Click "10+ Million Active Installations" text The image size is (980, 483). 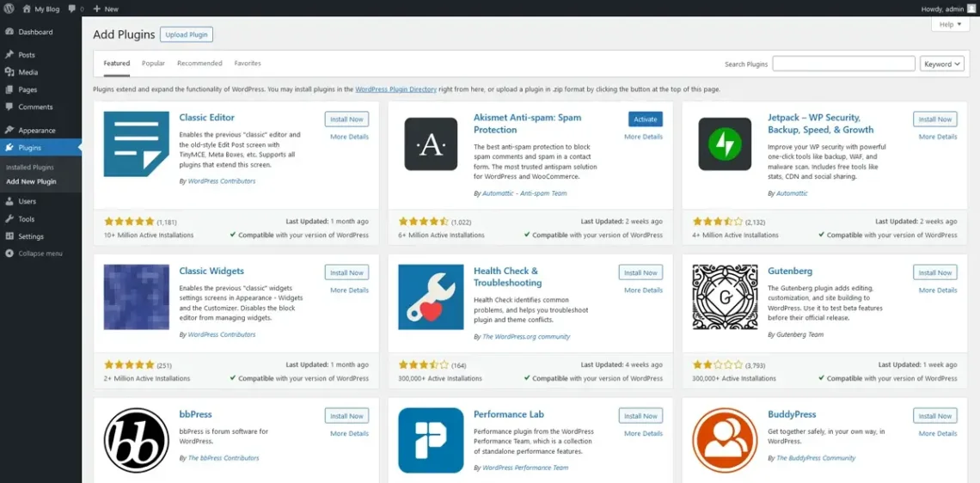click(149, 235)
